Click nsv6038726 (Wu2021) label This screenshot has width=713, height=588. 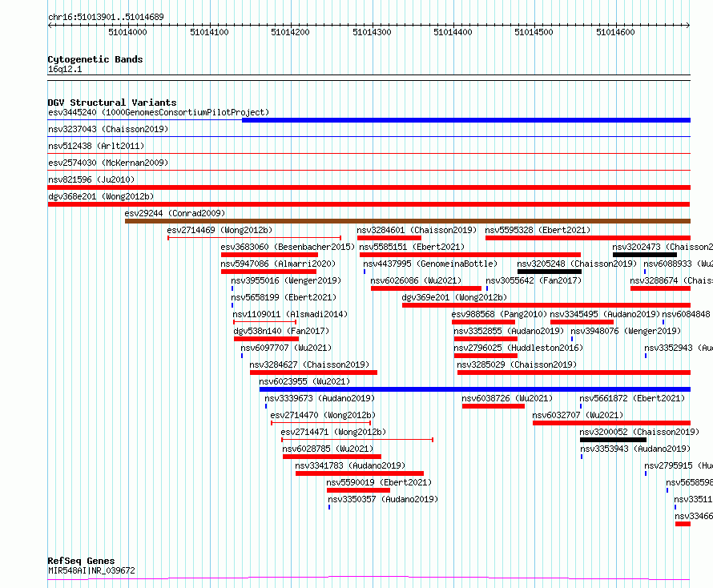(x=507, y=398)
